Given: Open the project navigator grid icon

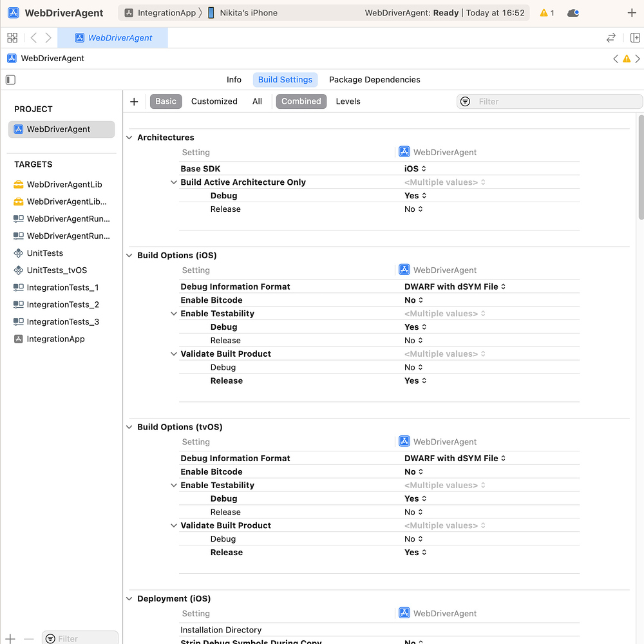Looking at the screenshot, I should [x=12, y=37].
